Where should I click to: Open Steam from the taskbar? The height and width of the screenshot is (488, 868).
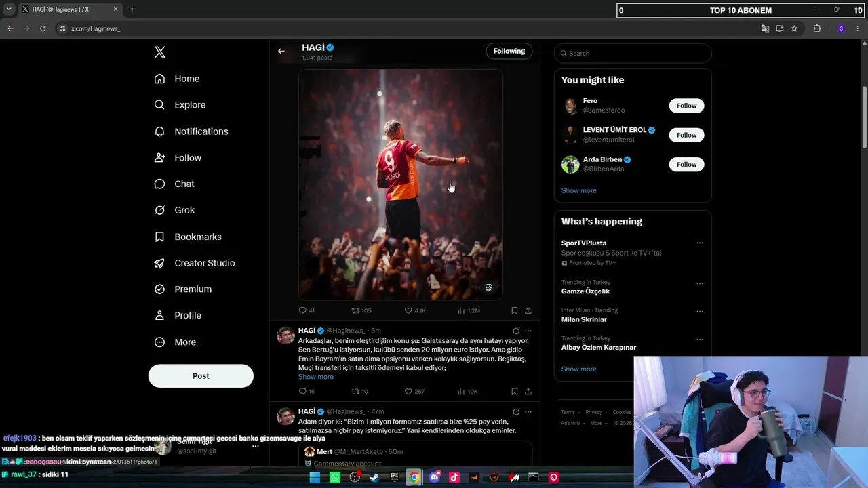point(374,477)
